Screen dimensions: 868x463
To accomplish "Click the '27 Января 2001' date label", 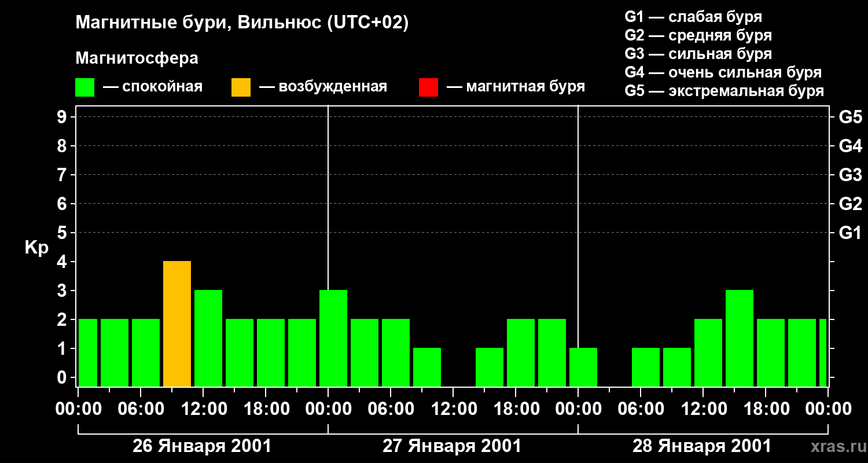I will [x=452, y=446].
